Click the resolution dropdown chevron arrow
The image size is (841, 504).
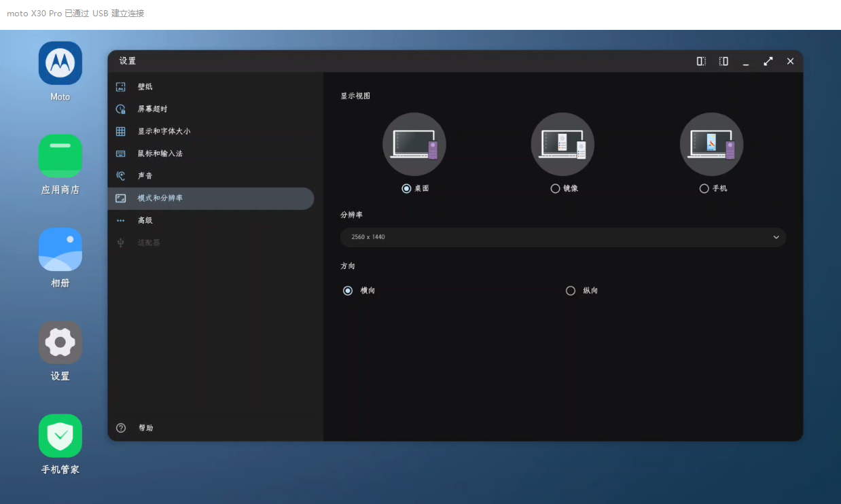776,237
